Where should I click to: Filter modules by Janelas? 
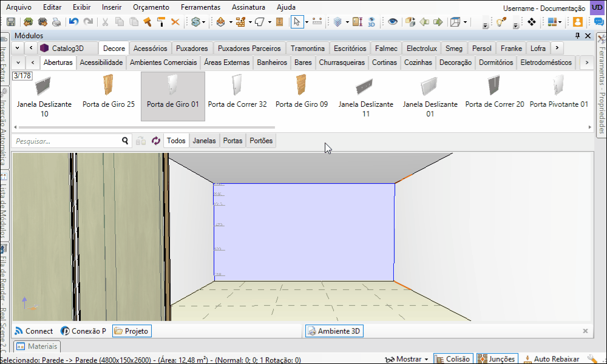point(204,141)
